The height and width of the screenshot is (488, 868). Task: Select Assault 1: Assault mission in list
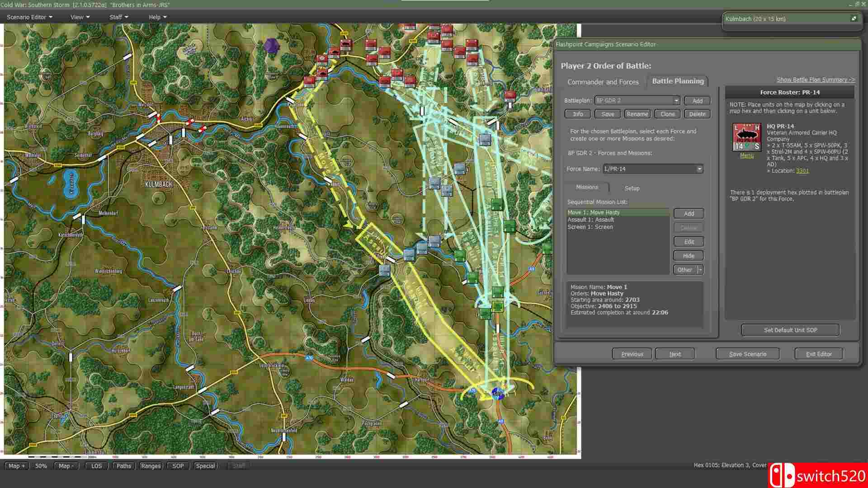(x=590, y=220)
